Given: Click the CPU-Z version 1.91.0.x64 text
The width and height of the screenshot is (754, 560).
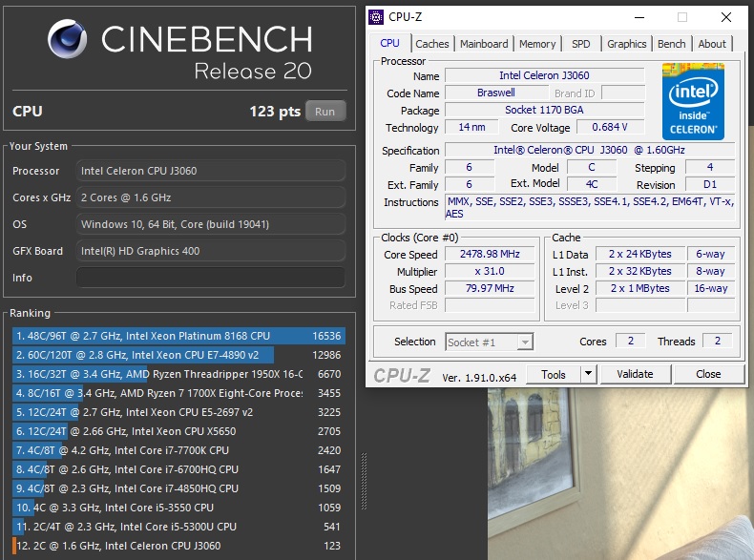Looking at the screenshot, I should coord(479,378).
